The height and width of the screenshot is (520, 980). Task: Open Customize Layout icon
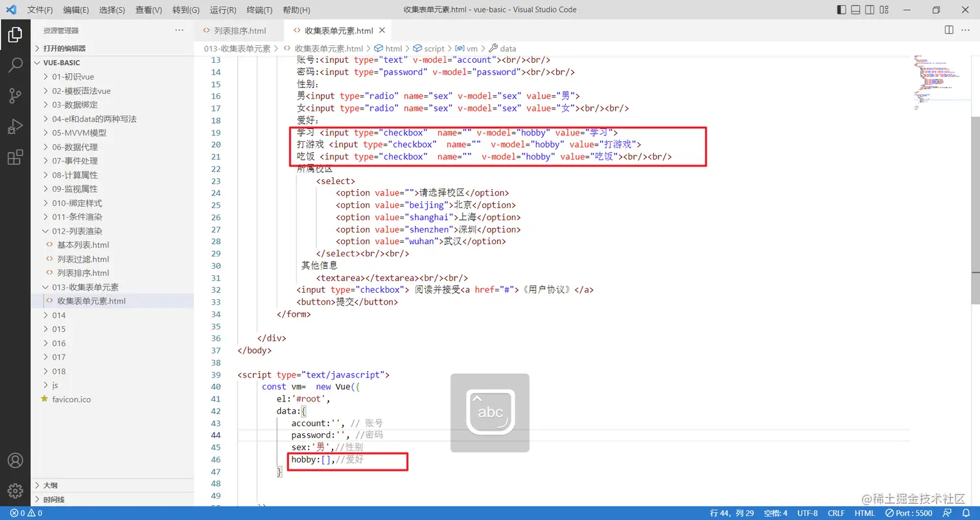[x=885, y=10]
